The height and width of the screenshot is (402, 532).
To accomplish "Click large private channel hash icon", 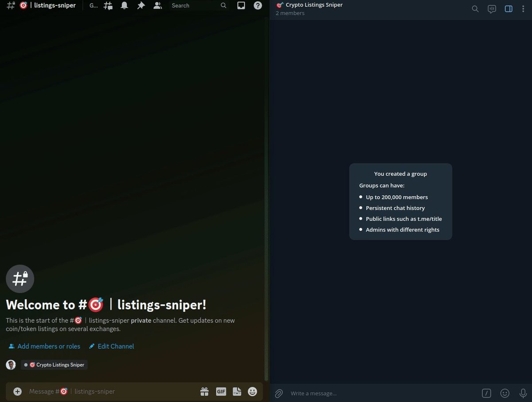I will [x=20, y=279].
